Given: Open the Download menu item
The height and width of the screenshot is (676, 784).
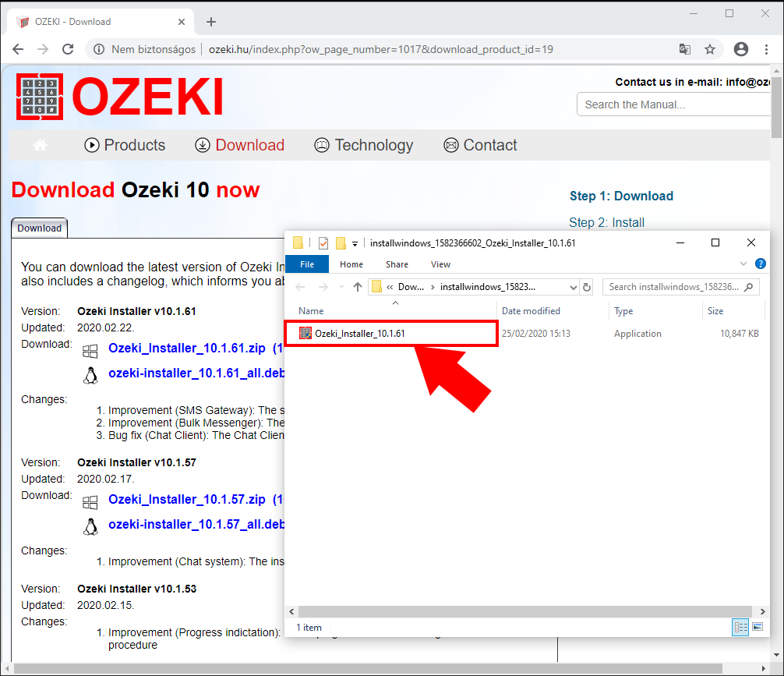Looking at the screenshot, I should click(239, 145).
